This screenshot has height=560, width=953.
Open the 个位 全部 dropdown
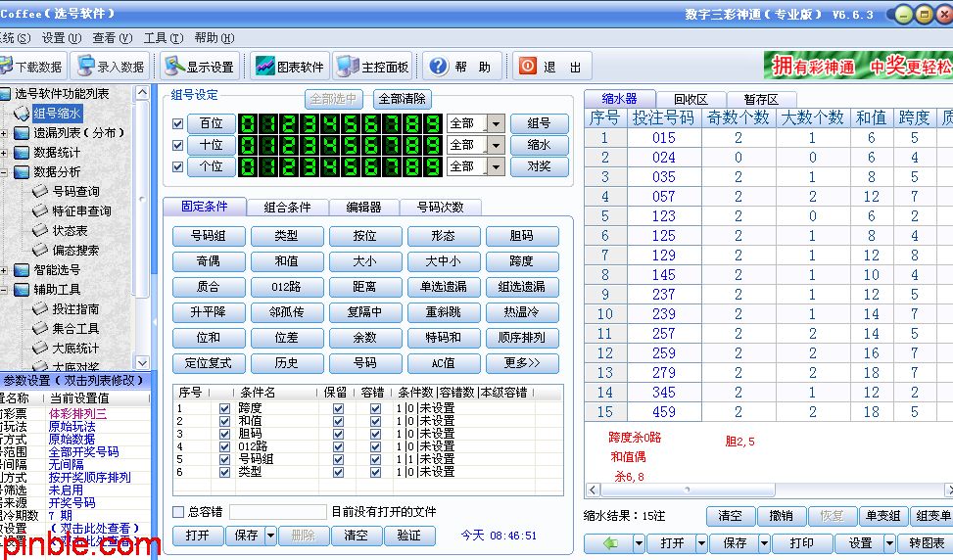click(x=496, y=166)
